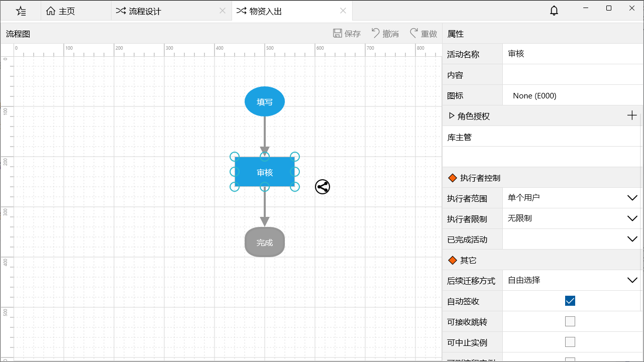Select the 填写 start node

(x=265, y=101)
